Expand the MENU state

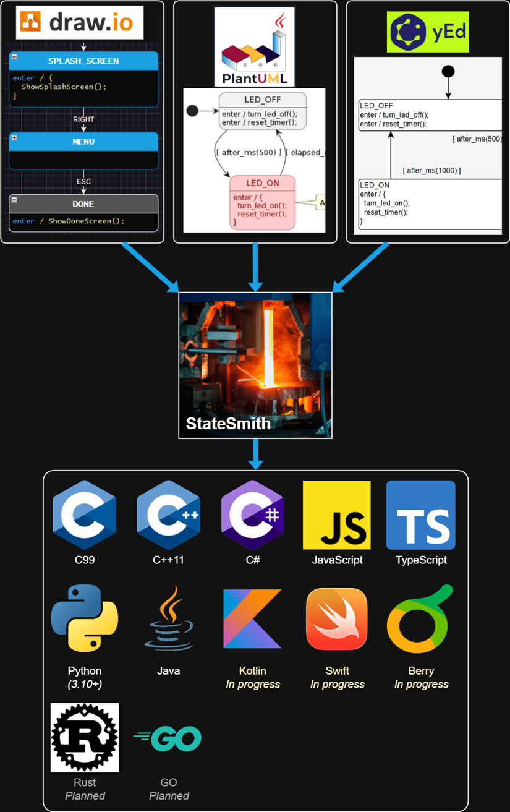[x=14, y=137]
